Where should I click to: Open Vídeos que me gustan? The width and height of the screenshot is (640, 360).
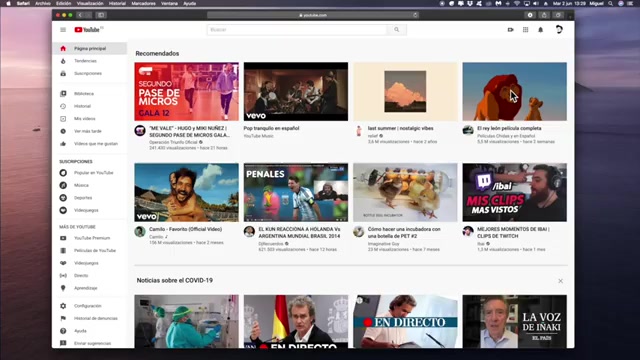[x=89, y=144]
